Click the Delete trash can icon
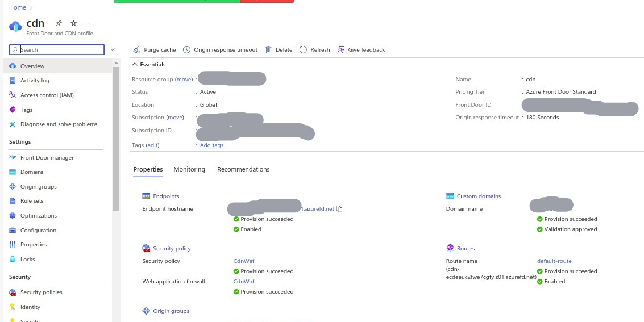Viewport: 644px width, 322px height. point(269,49)
